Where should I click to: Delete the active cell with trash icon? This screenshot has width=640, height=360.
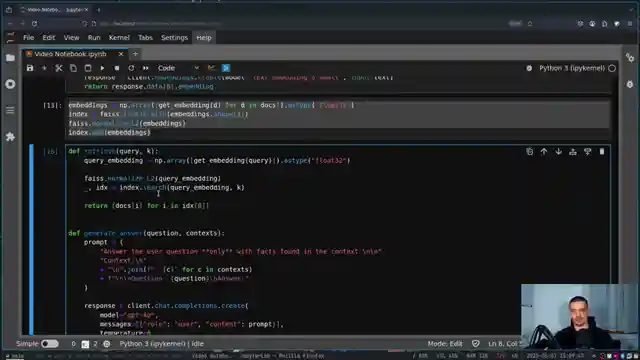pos(602,152)
